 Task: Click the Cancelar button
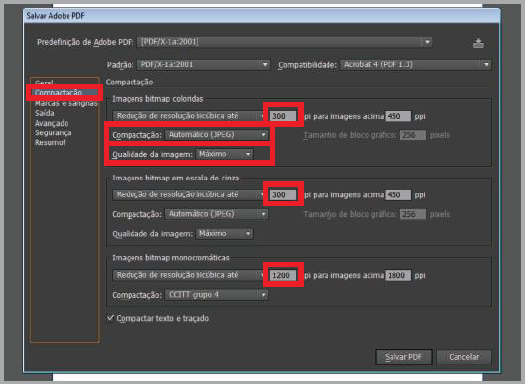coord(464,357)
